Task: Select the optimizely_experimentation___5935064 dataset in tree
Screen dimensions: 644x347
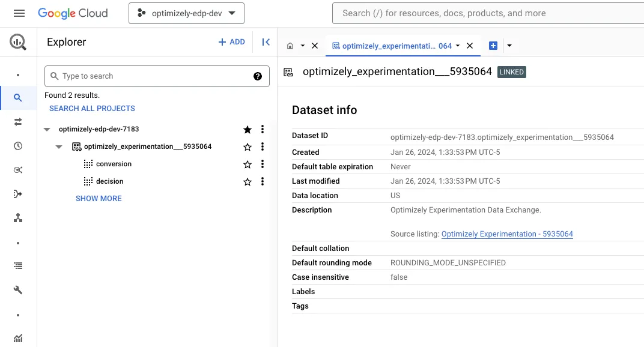Action: click(147, 146)
